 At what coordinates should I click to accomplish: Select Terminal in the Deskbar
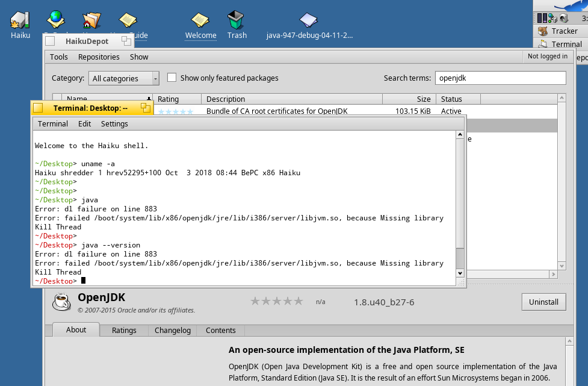coord(562,44)
